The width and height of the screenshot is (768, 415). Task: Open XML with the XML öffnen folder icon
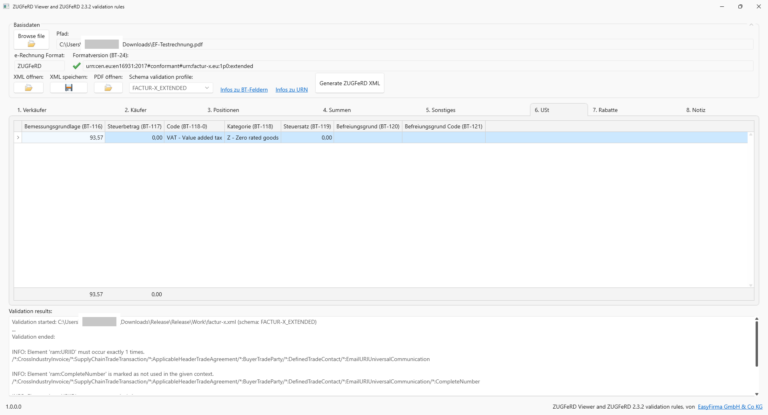(29, 88)
